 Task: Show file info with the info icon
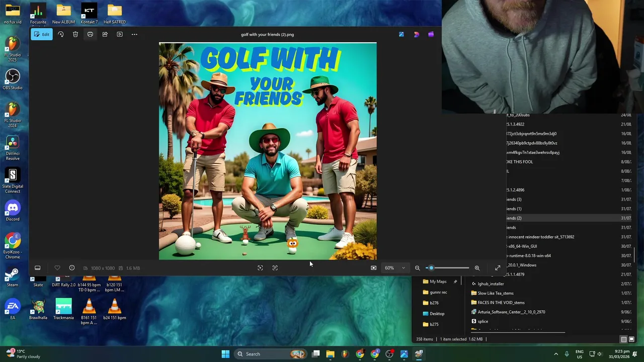click(72, 268)
